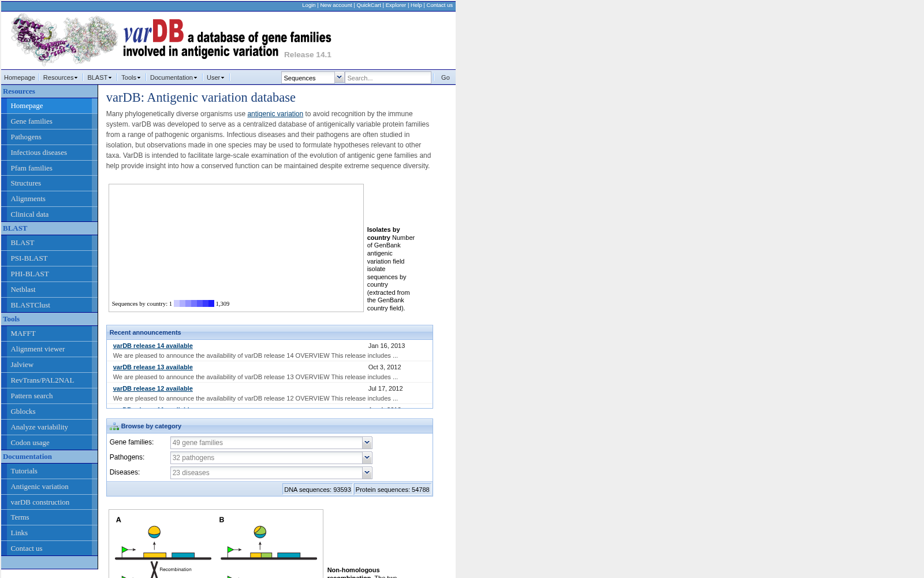This screenshot has height=578, width=924.
Task: Open the QuickCart link
Action: [368, 5]
